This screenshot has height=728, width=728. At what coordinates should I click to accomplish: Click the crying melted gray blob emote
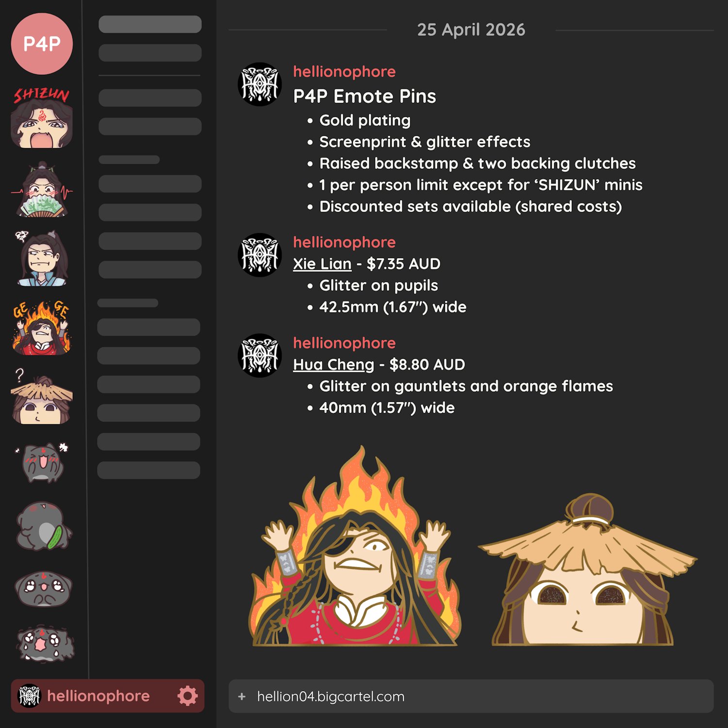[45, 645]
